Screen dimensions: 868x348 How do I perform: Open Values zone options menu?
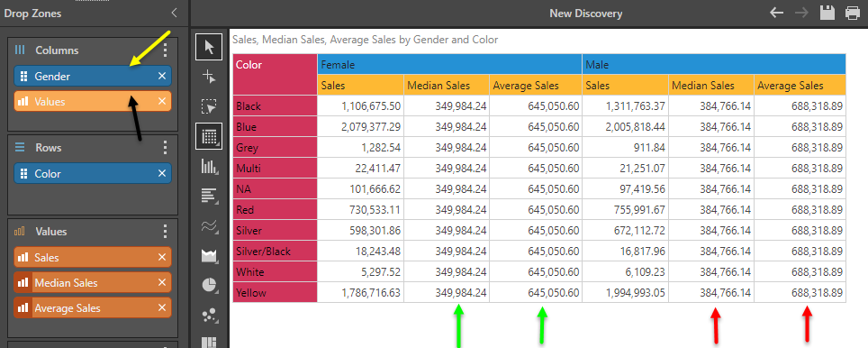point(165,231)
